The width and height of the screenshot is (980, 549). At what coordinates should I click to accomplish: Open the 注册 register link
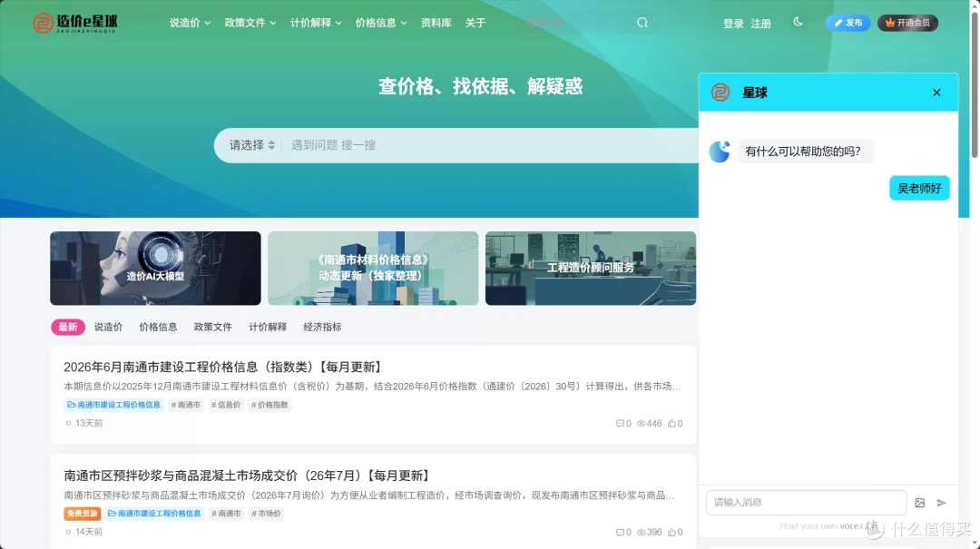point(760,24)
